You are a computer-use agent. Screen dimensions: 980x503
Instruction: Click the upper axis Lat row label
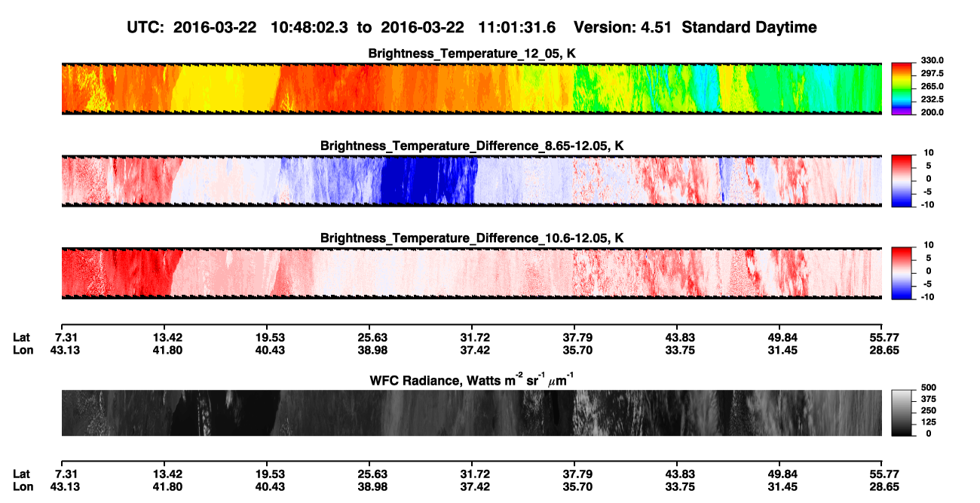click(x=21, y=336)
